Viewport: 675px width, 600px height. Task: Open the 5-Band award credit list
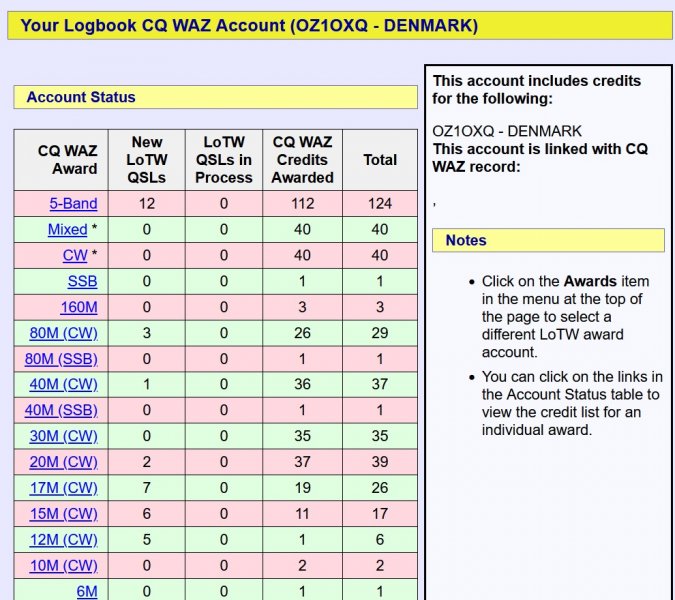[73, 203]
